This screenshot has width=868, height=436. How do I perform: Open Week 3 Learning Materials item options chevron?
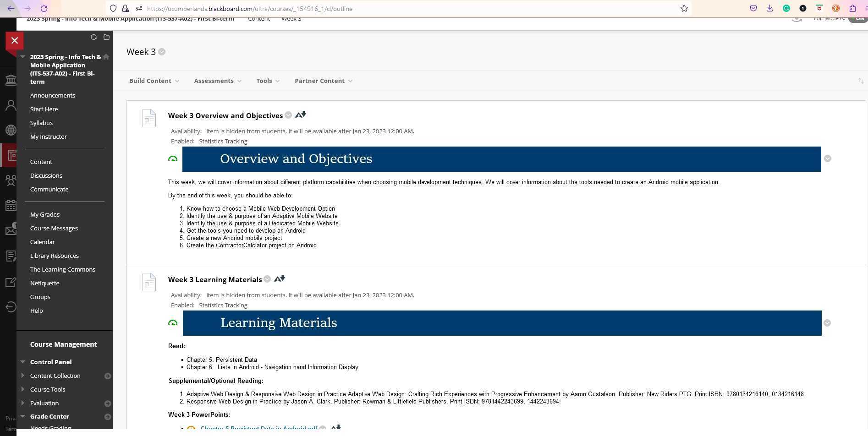tap(267, 279)
